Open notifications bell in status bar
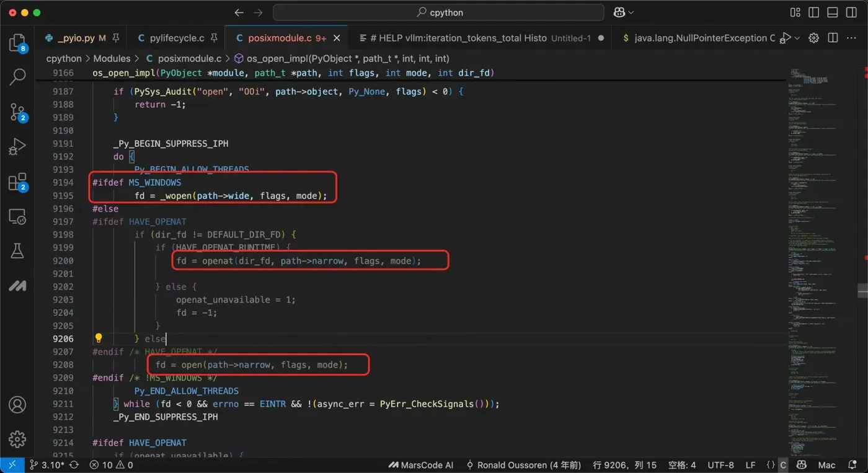The height and width of the screenshot is (473, 868). [x=854, y=465]
